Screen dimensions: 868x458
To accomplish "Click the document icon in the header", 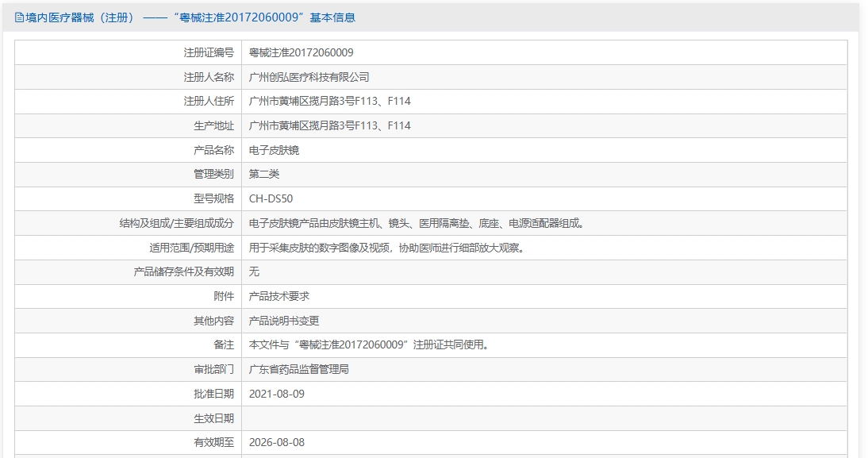I will coord(19,17).
